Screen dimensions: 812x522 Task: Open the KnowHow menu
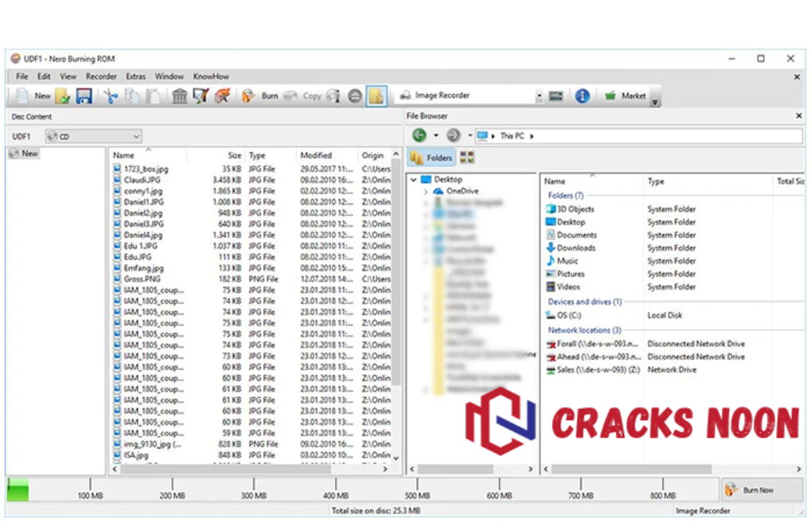point(211,76)
